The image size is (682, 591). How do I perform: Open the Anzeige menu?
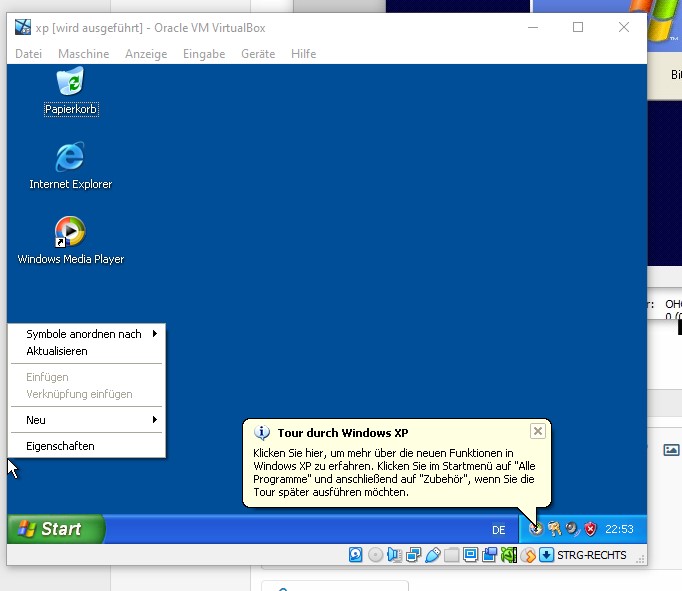tap(146, 54)
